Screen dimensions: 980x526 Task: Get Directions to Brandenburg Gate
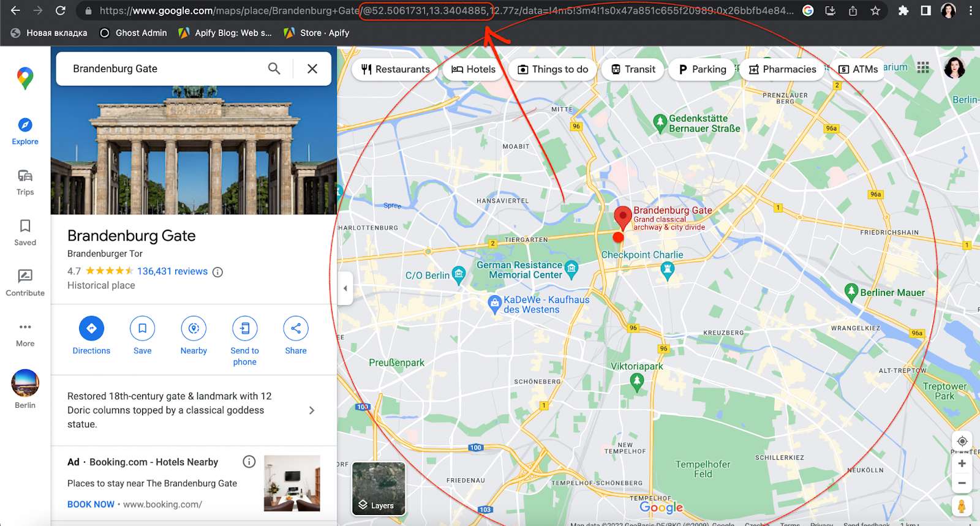(91, 336)
